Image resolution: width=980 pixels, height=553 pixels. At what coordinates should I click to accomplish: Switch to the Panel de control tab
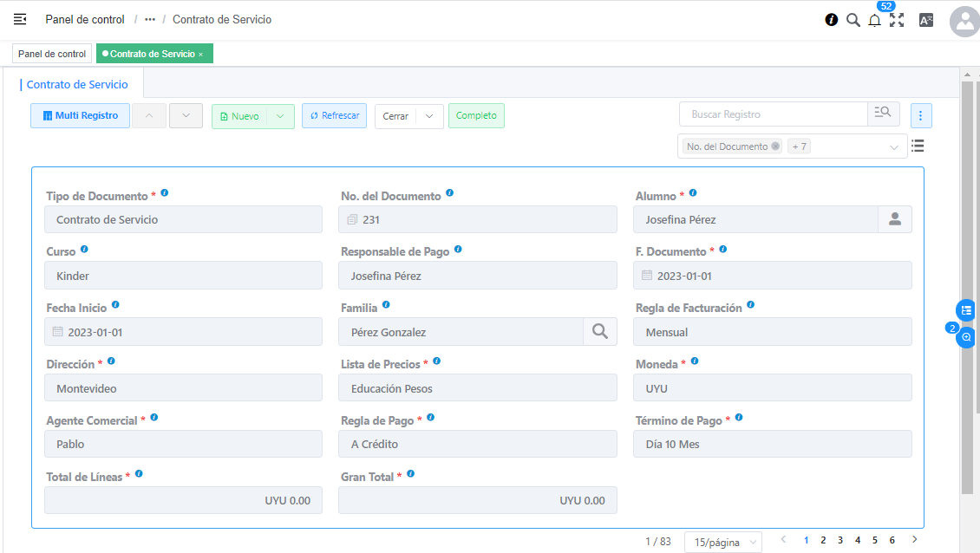(x=52, y=54)
